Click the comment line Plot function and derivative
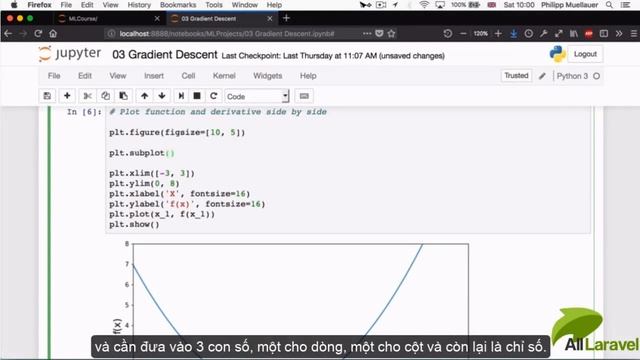This screenshot has height=360, width=640. click(x=218, y=112)
